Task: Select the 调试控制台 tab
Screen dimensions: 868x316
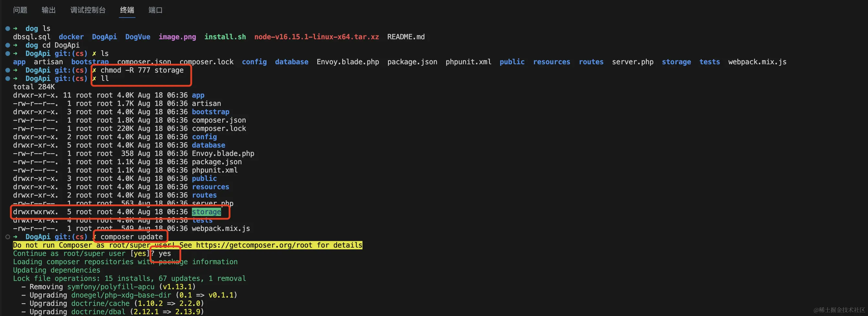Action: 88,10
